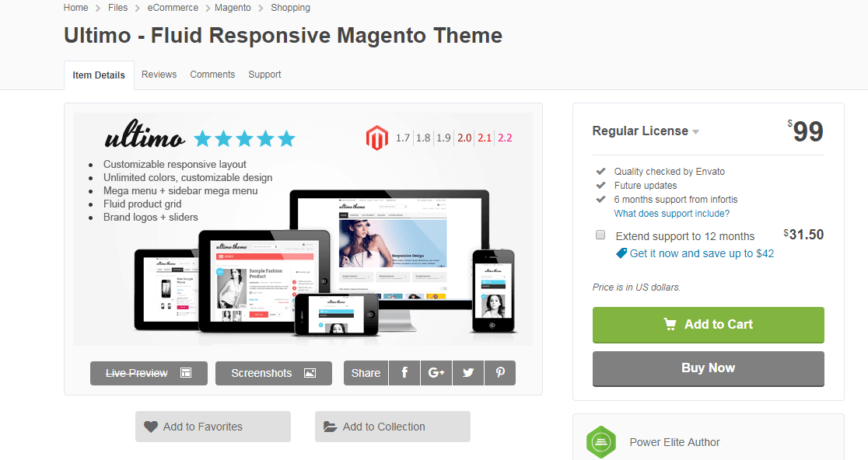Click the Ultimo theme preview image
Screen dimensions: 868x460
pyautogui.click(x=303, y=229)
